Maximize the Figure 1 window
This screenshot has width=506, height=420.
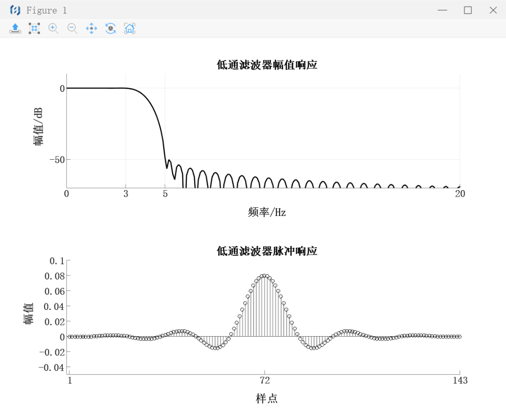click(468, 10)
